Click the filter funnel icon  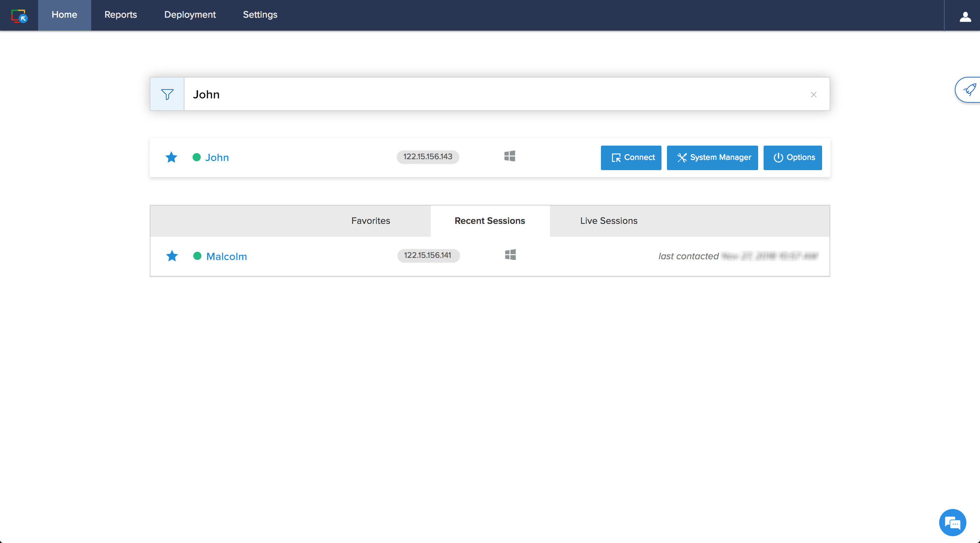[167, 94]
